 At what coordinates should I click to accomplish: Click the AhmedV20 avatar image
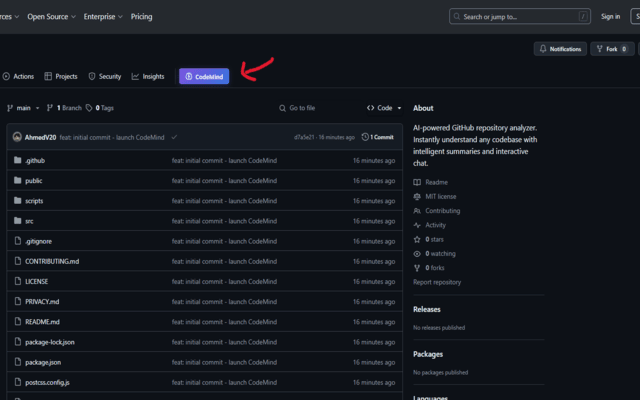click(x=17, y=137)
